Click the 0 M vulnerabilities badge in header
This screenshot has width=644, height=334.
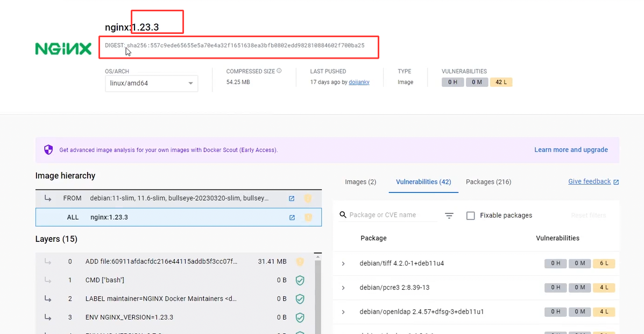tap(477, 82)
